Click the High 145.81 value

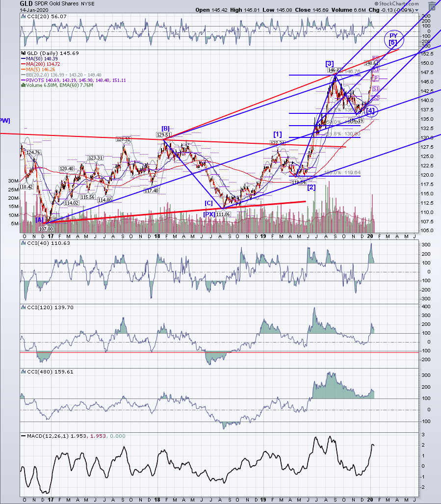(245, 10)
